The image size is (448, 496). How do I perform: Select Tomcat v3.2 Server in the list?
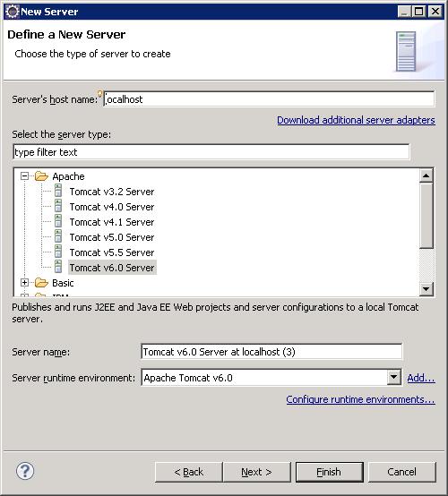(x=112, y=192)
